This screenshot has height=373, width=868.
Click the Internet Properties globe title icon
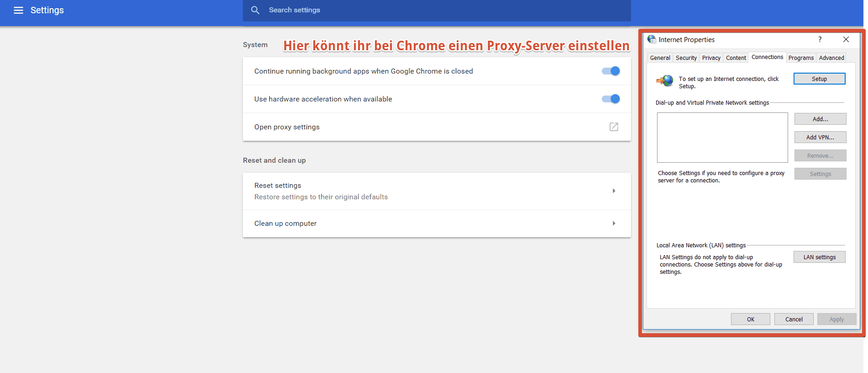[652, 39]
